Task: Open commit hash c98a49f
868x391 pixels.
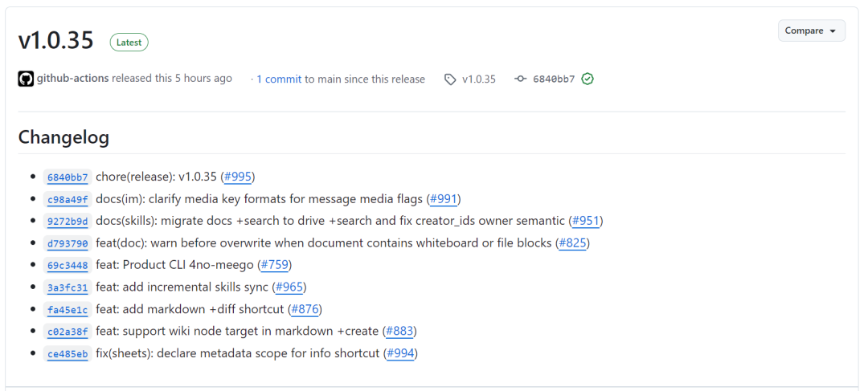Action: coord(68,200)
